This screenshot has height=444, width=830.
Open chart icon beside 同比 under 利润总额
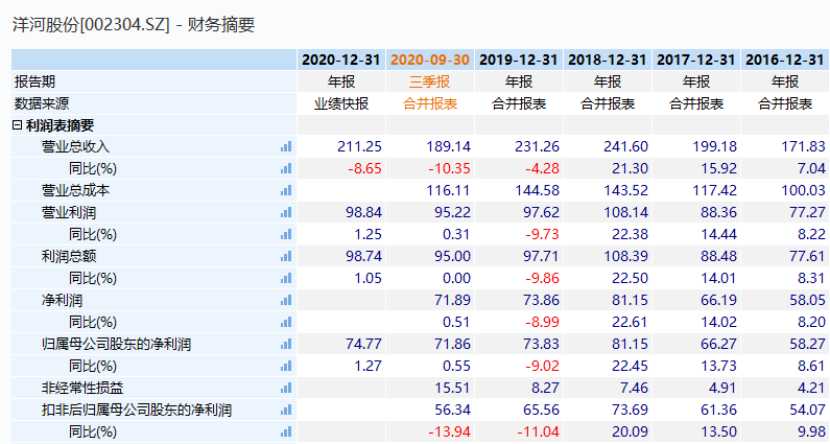pos(286,278)
